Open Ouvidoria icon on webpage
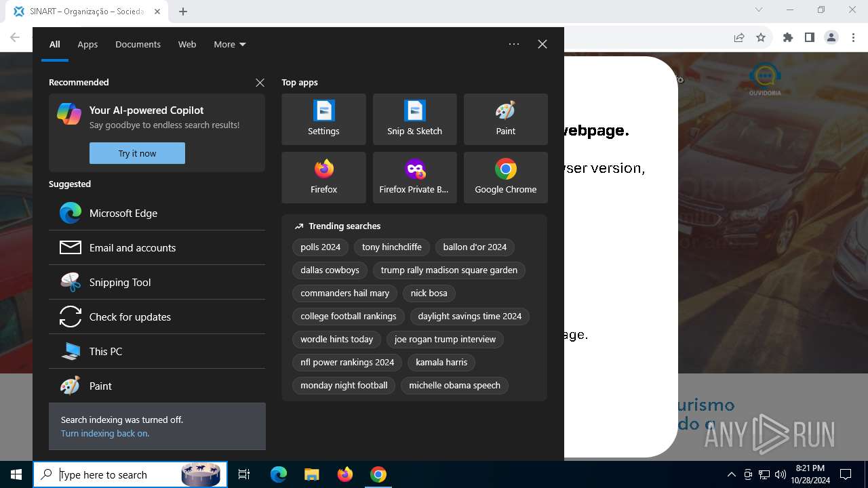Screen dimensions: 868x488 point(765,79)
